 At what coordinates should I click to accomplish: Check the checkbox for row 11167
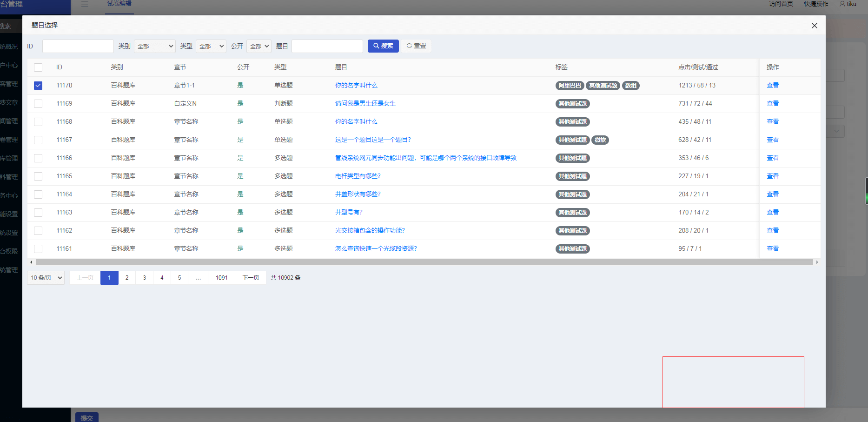(38, 140)
